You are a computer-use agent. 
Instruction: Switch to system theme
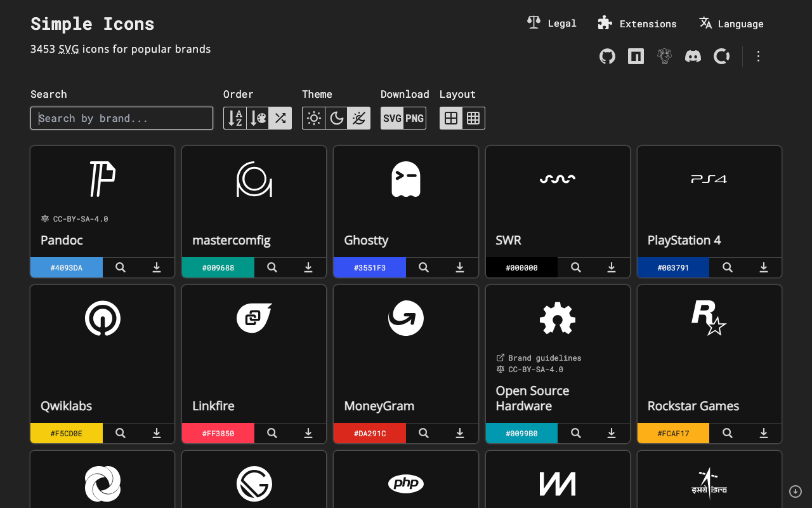(358, 118)
